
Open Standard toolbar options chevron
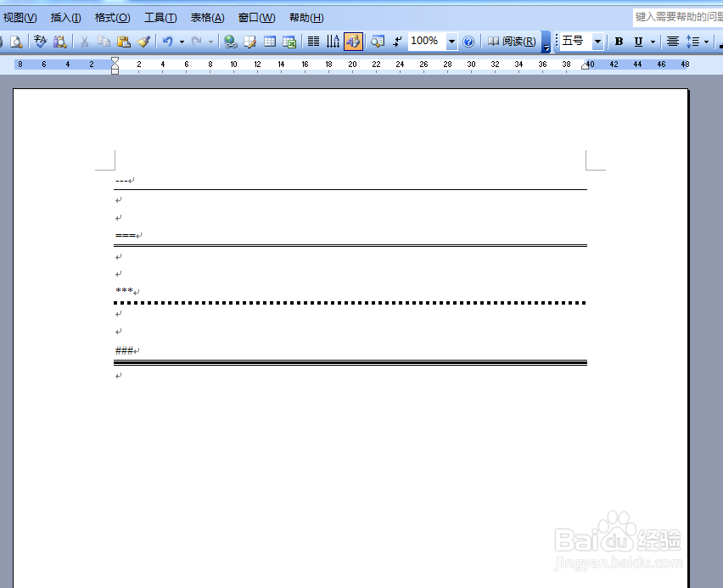point(546,42)
